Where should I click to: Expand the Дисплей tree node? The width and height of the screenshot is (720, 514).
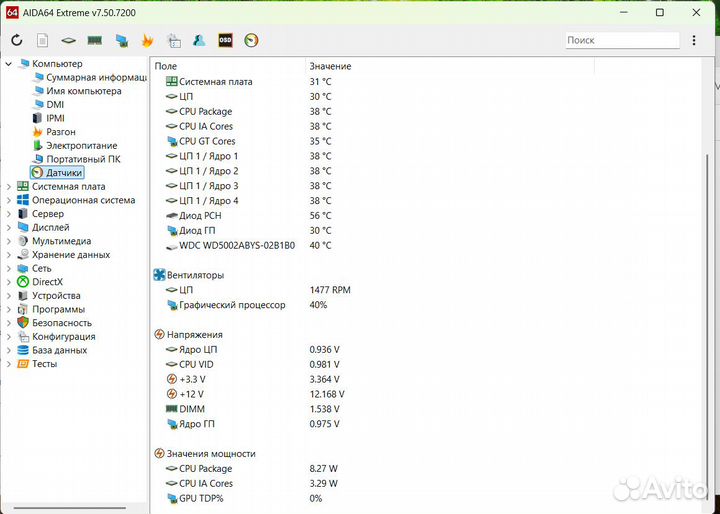pyautogui.click(x=9, y=227)
